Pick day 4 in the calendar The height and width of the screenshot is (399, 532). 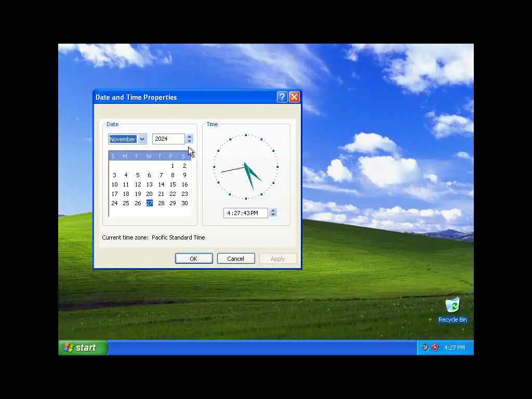(x=126, y=175)
